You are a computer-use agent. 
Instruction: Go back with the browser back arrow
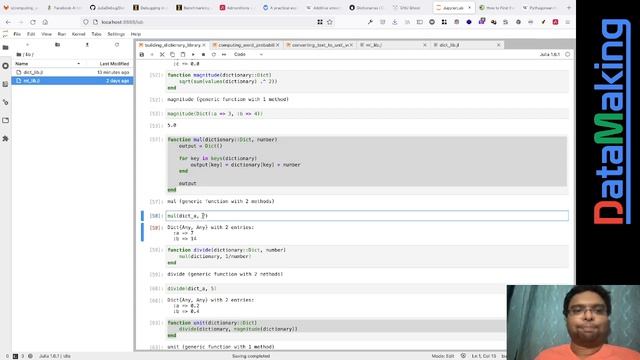point(8,22)
